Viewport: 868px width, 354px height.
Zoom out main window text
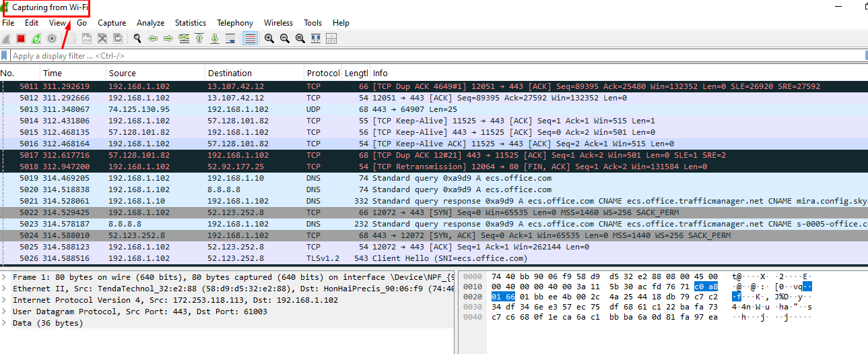(x=285, y=38)
